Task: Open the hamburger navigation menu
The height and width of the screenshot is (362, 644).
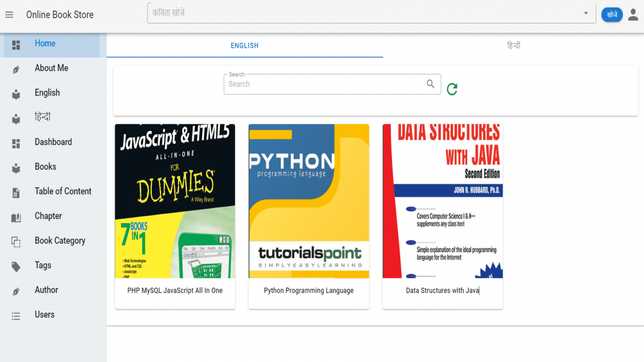Action: coord(9,15)
